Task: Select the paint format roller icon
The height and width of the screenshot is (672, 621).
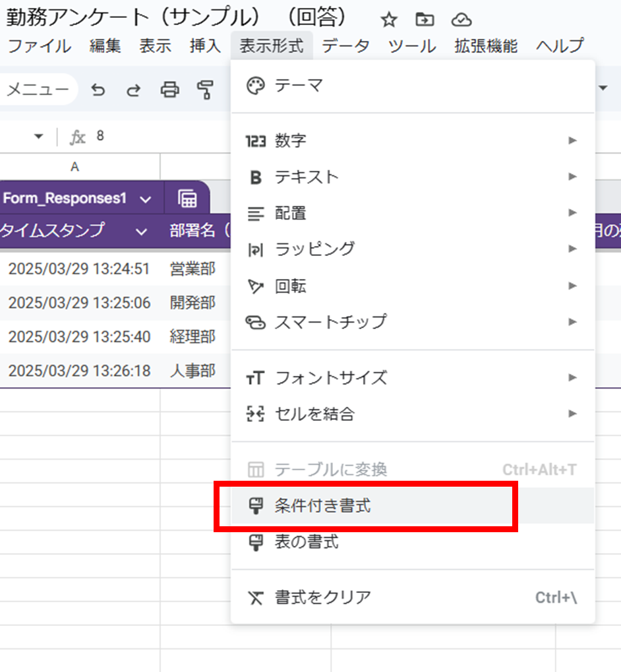Action: tap(206, 90)
